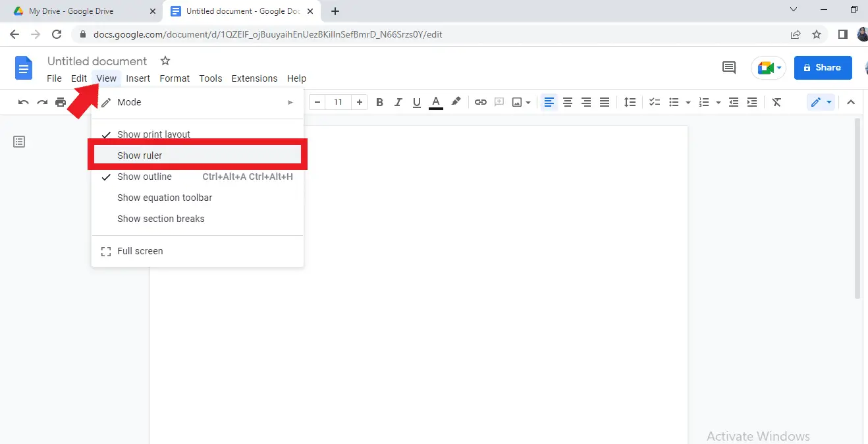Clear all text formatting
The width and height of the screenshot is (868, 444).
tap(776, 102)
